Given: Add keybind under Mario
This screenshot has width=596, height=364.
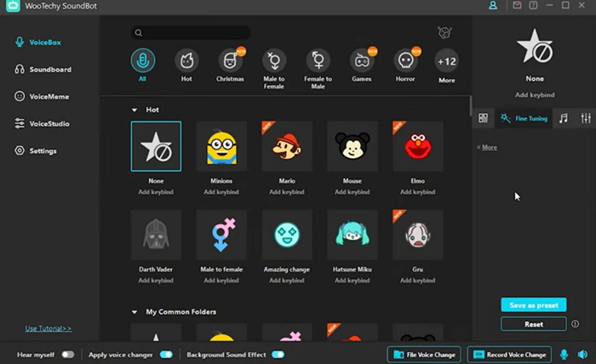Looking at the screenshot, I should point(287,192).
